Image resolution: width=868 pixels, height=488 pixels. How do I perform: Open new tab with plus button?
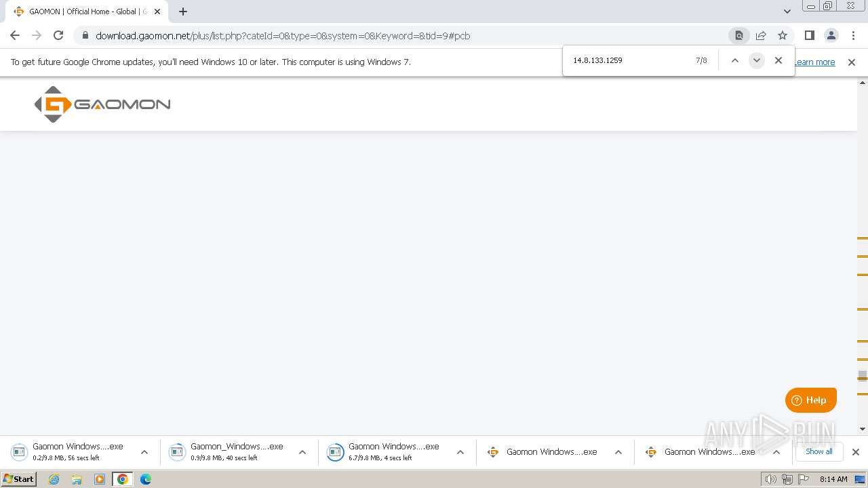(183, 12)
